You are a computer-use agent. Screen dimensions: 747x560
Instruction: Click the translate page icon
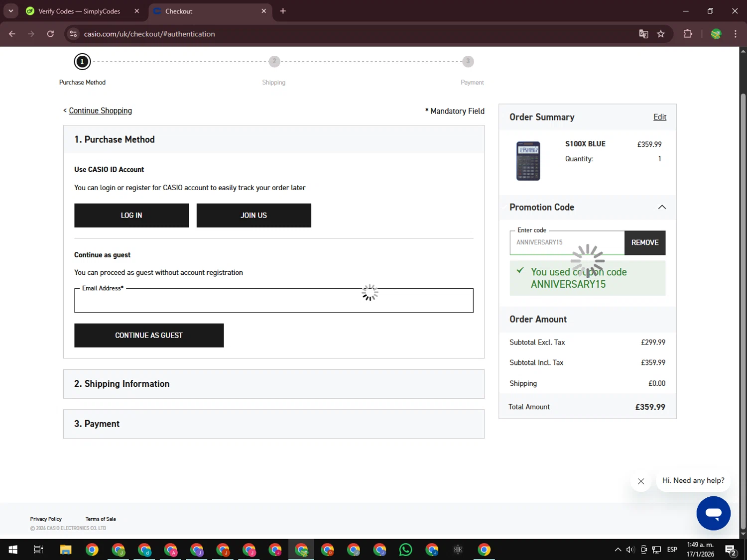coord(643,34)
